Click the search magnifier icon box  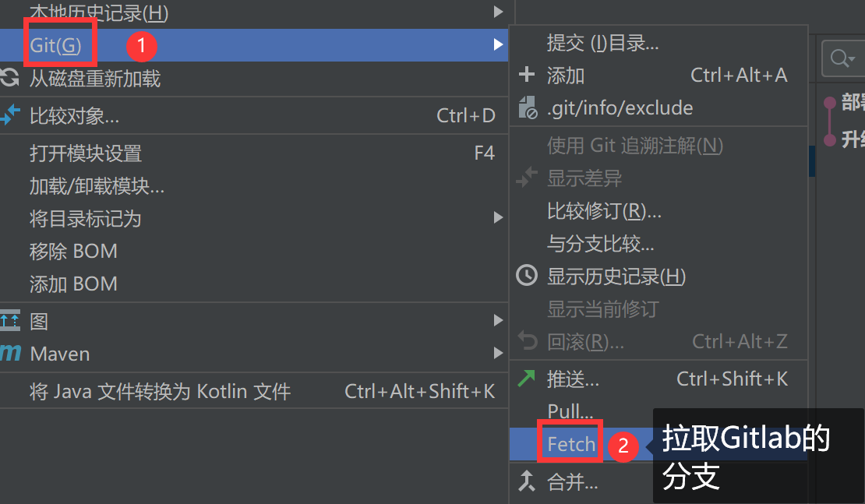842,58
